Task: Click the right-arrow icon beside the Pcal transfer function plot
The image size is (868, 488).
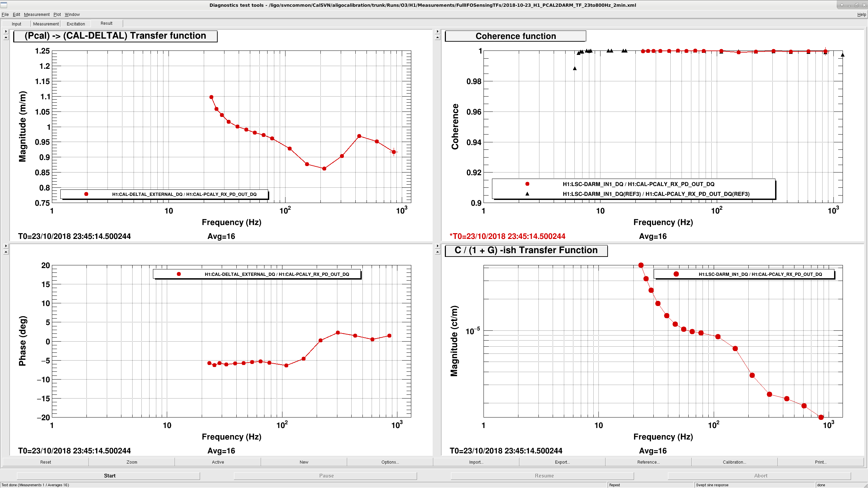Action: coord(6,32)
